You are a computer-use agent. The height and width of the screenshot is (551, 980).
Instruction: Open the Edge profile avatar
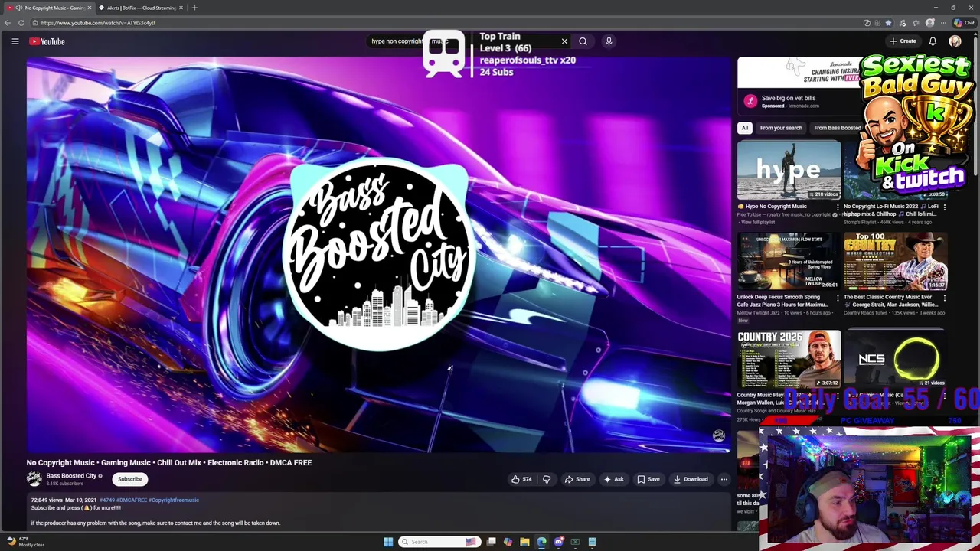[929, 23]
